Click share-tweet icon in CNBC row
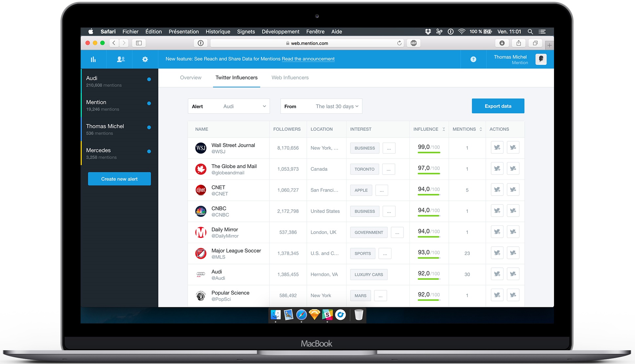635x364 pixels. (513, 211)
